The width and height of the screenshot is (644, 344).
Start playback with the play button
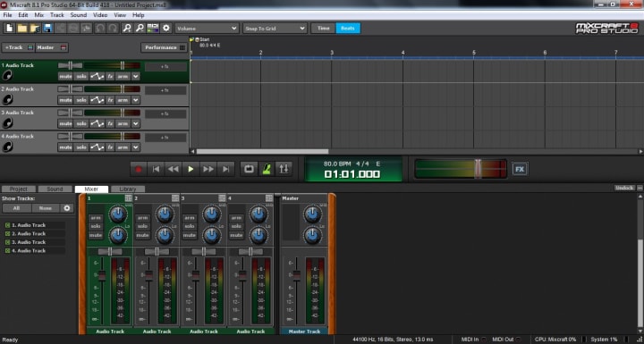[191, 169]
